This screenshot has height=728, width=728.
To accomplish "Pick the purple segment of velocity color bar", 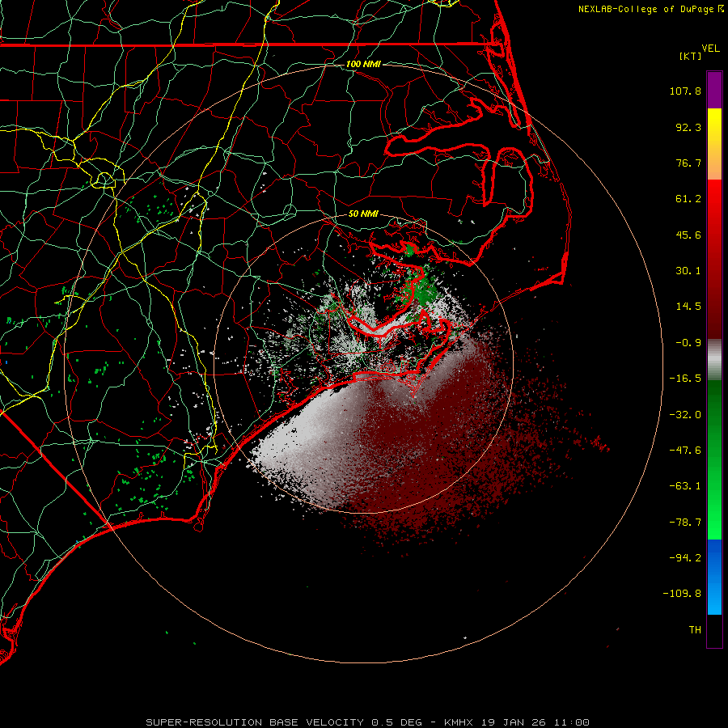I will [714, 90].
